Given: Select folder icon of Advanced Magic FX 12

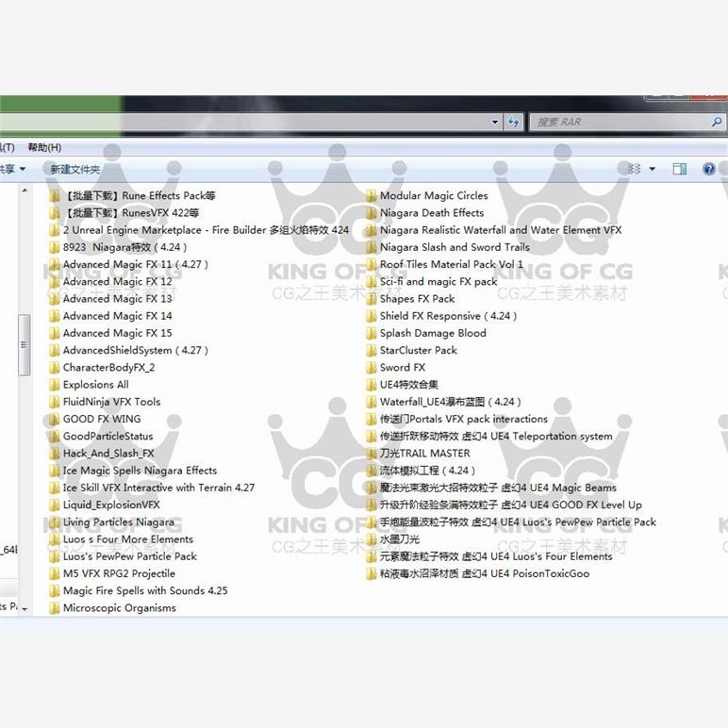Looking at the screenshot, I should (55, 282).
